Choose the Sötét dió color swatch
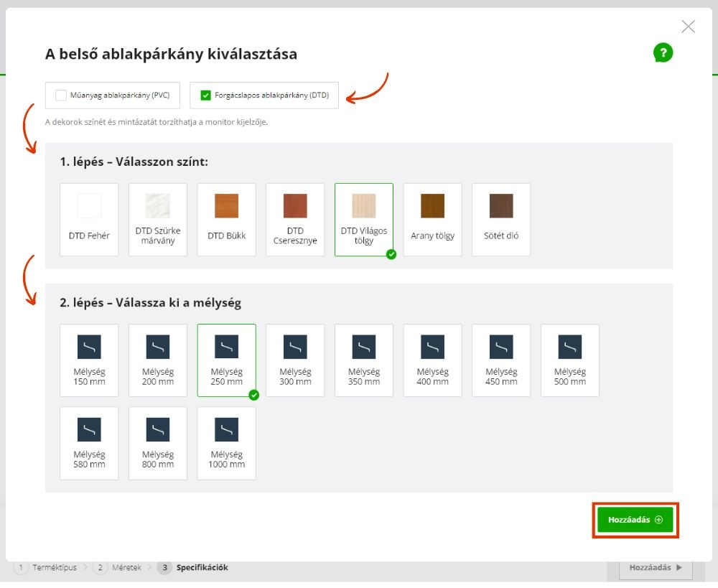718x588 pixels. click(x=501, y=206)
